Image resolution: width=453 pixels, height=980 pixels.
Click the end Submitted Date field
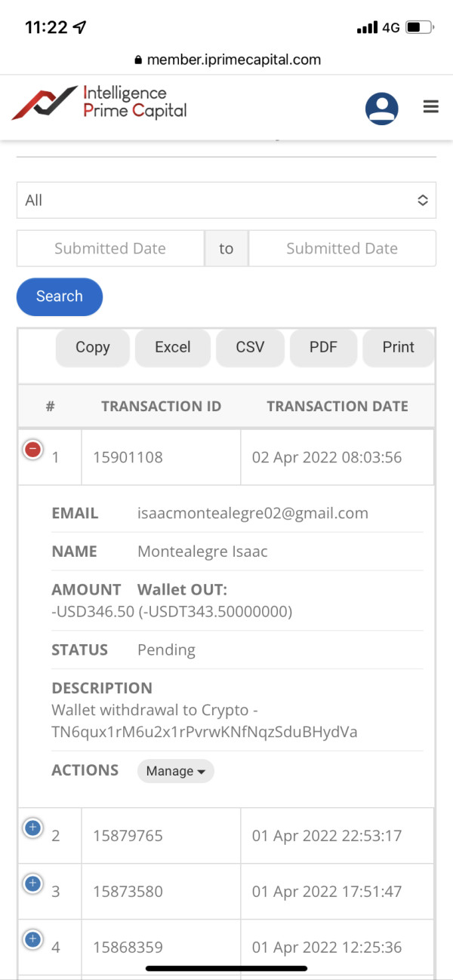(342, 249)
